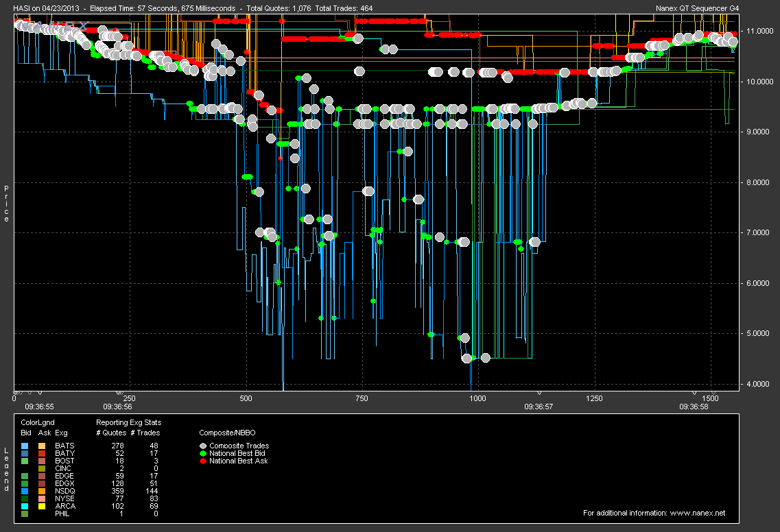Click the EDGE ask color swatch

tap(42, 476)
